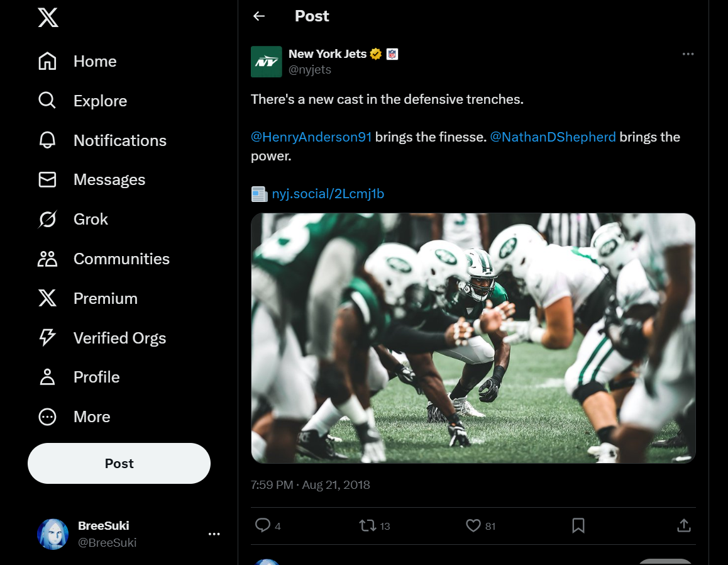728x565 pixels.
Task: Bookmark the Jets post
Action: (578, 525)
